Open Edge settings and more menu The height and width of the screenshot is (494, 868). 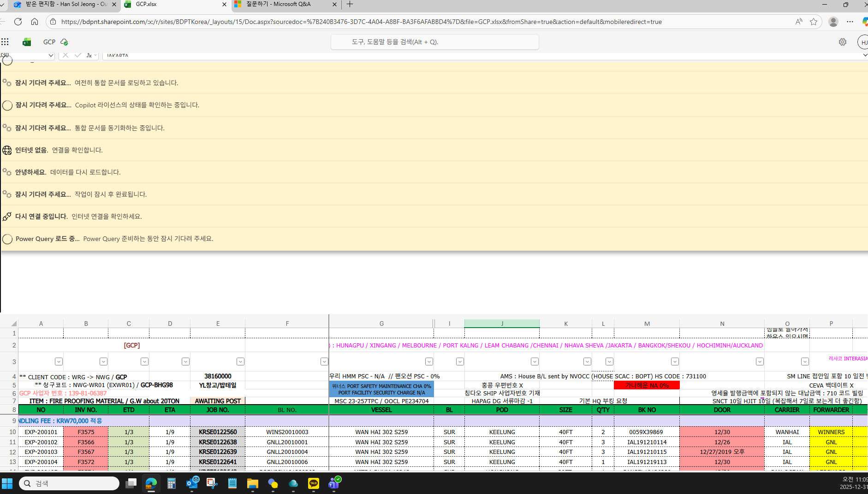point(850,22)
